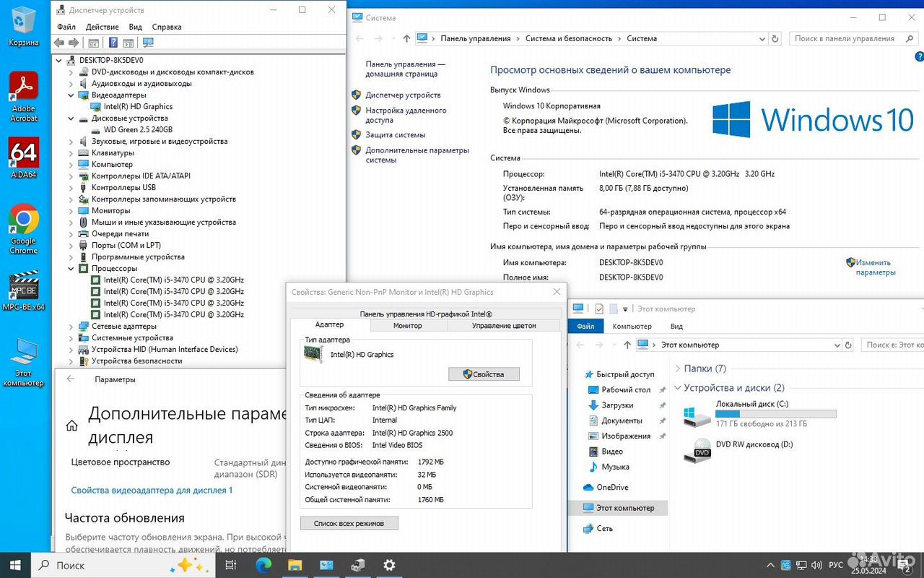Click Свойства button in adapter dialog

tap(484, 374)
